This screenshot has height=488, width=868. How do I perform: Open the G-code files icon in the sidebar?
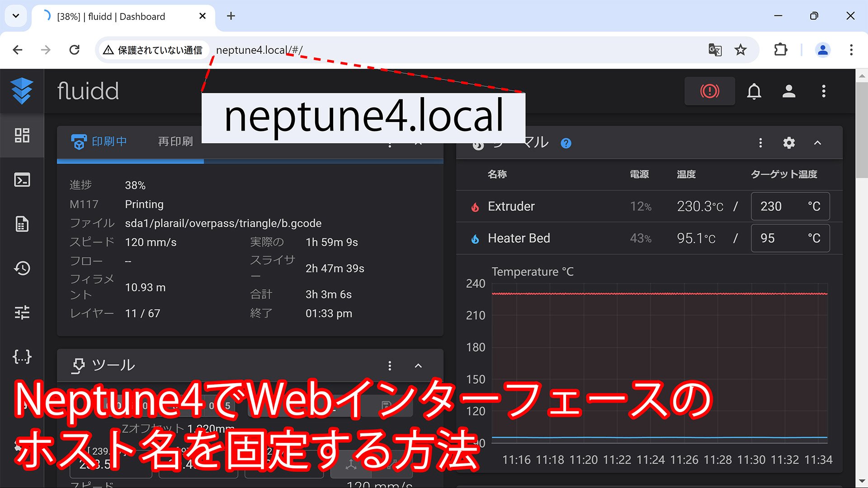tap(22, 224)
